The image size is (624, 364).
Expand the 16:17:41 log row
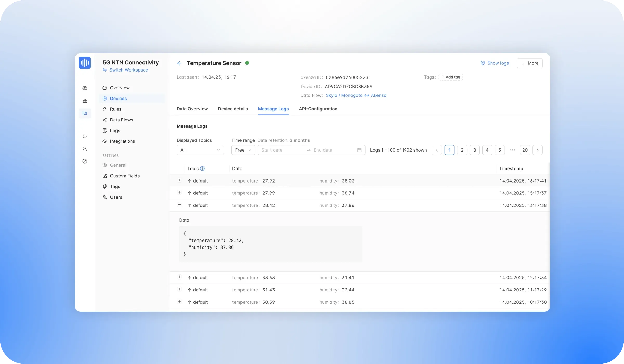179,180
